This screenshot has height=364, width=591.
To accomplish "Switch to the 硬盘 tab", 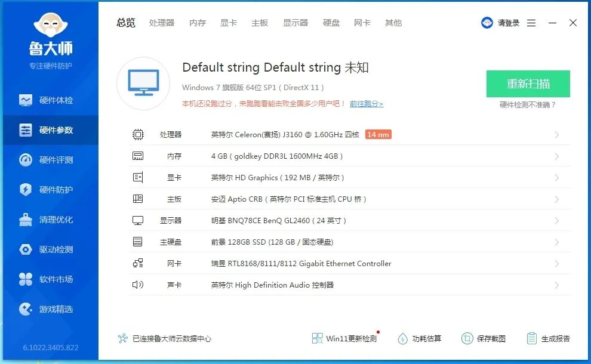I will (x=331, y=23).
